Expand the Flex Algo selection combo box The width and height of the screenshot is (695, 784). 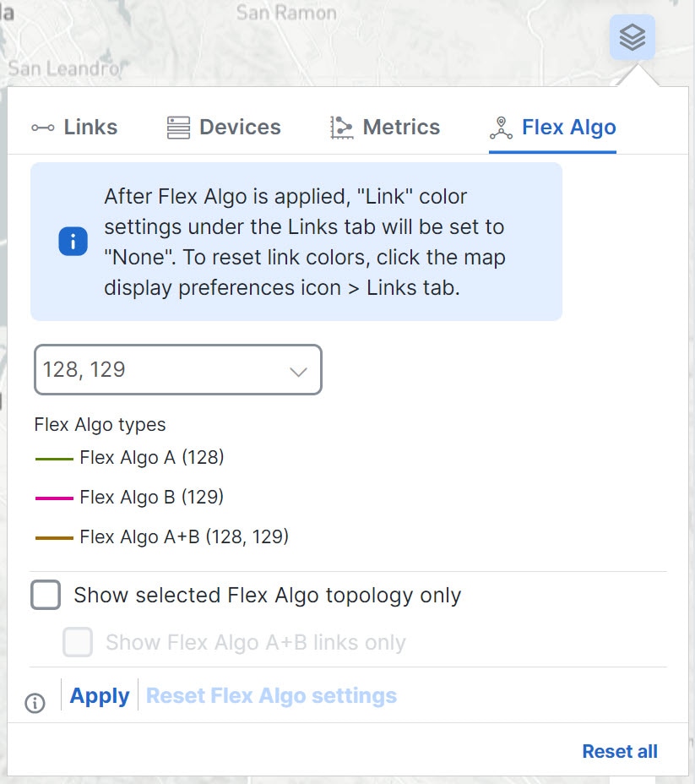(177, 370)
